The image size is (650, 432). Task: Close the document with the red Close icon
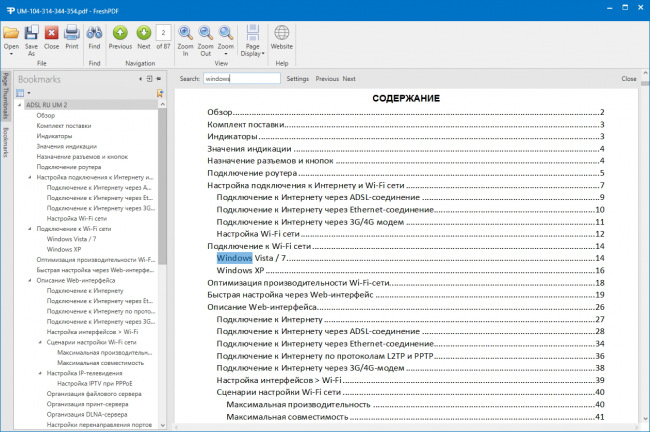tap(51, 33)
